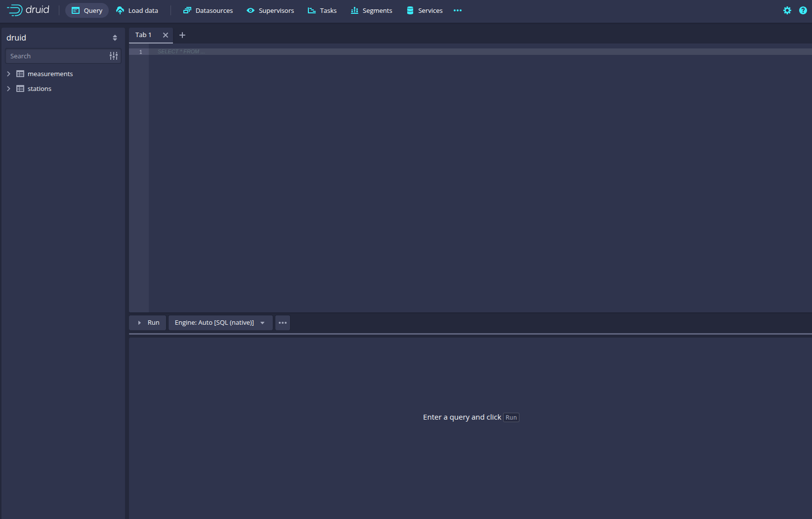Click the Run query button

148,323
